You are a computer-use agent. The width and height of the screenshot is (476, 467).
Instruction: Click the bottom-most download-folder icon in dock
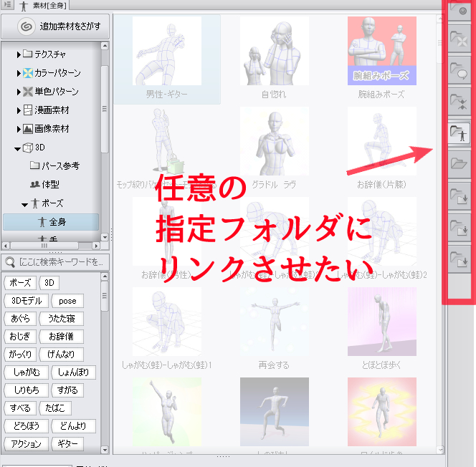(459, 259)
